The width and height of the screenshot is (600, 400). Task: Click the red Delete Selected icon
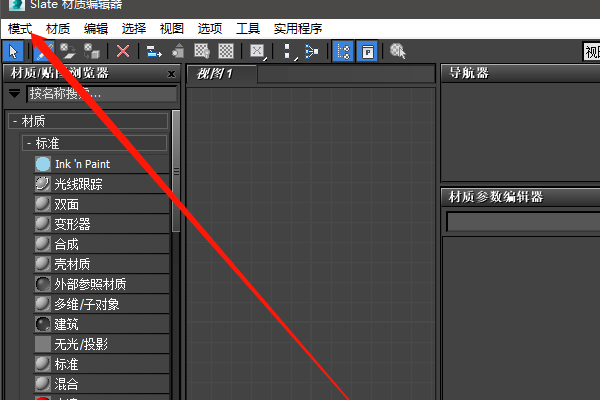pyautogui.click(x=122, y=51)
